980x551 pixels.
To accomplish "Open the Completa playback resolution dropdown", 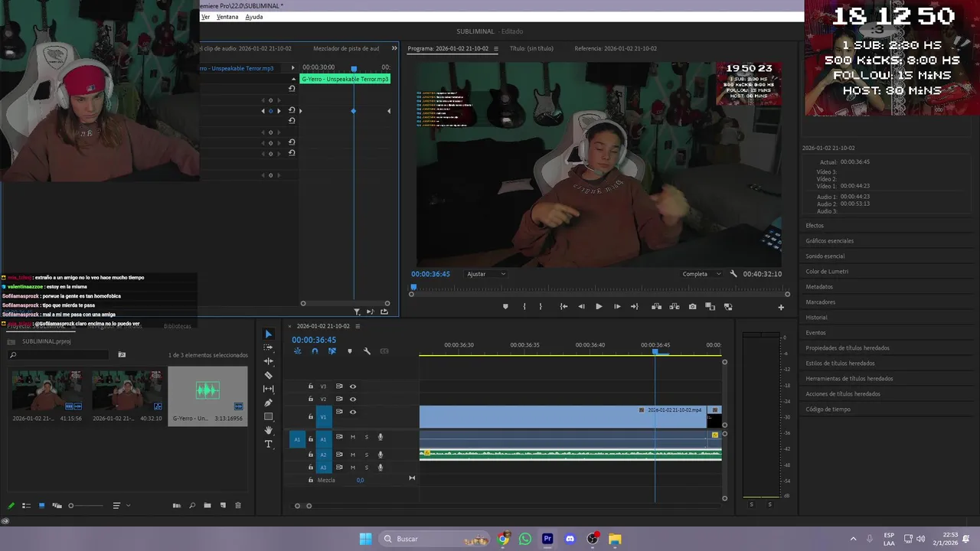I will [701, 274].
